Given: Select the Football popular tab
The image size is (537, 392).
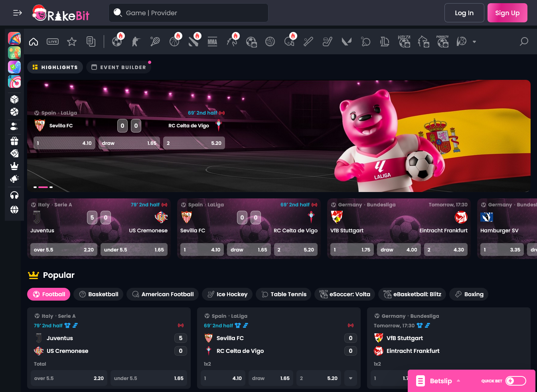Looking at the screenshot, I should (x=49, y=294).
